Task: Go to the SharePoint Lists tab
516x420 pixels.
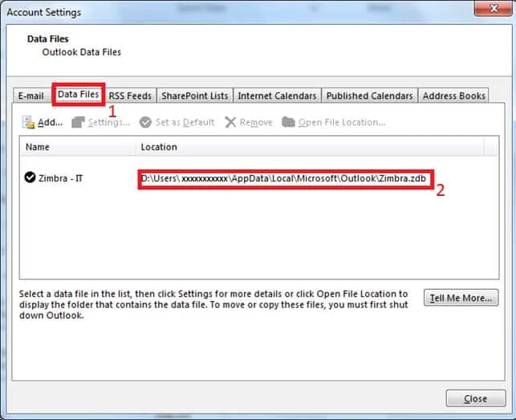Action: point(194,96)
